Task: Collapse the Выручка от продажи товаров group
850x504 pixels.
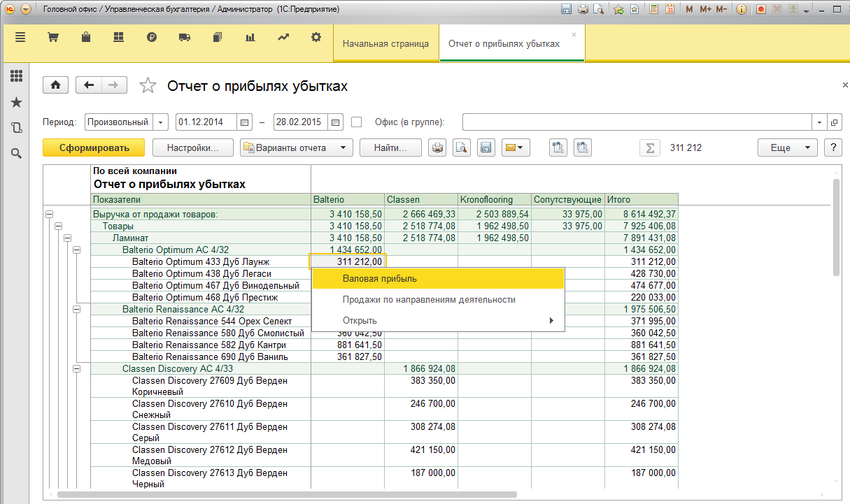Action: click(x=49, y=215)
